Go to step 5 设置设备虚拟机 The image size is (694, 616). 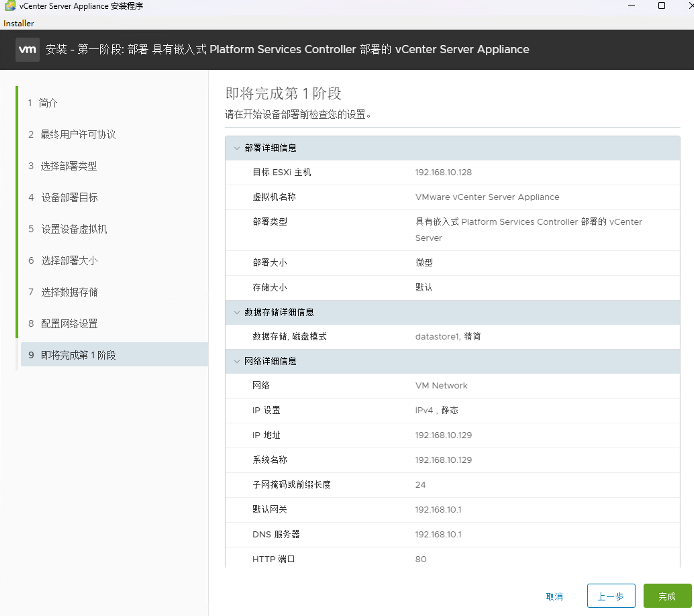point(67,229)
